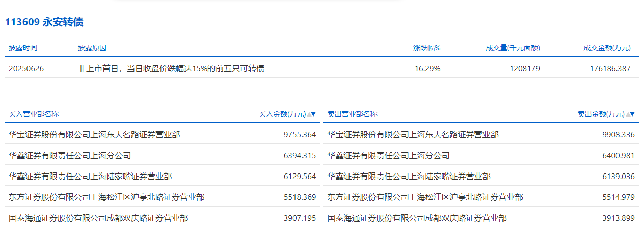Sort by 卖出金额(万元) arrows

[630, 114]
